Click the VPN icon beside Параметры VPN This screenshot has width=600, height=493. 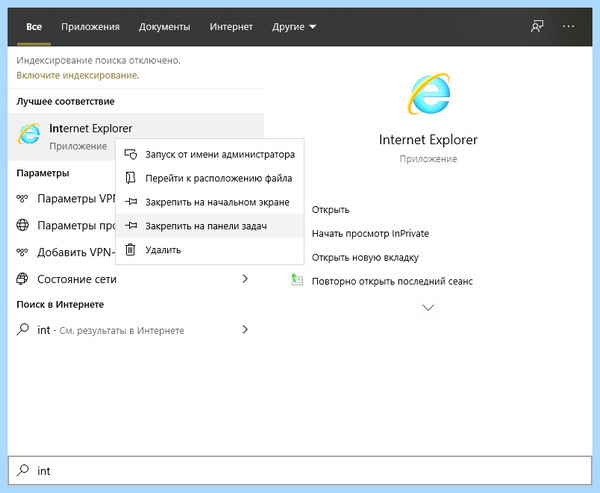pyautogui.click(x=22, y=198)
